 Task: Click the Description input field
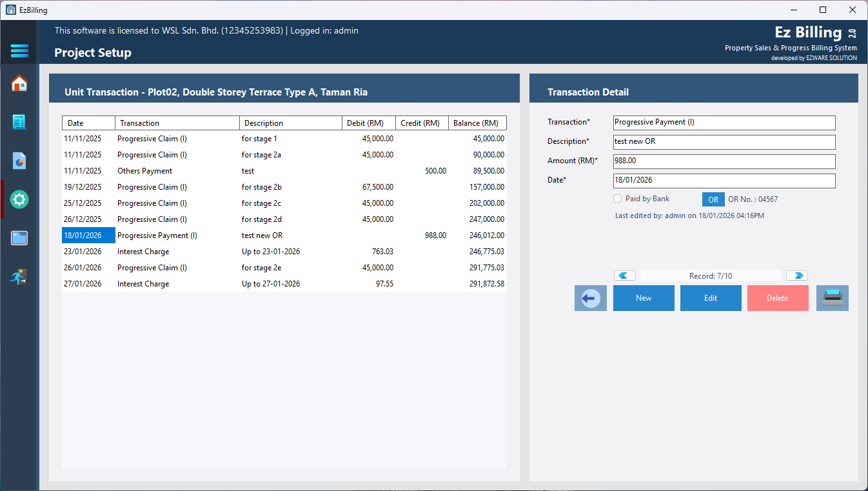click(724, 142)
